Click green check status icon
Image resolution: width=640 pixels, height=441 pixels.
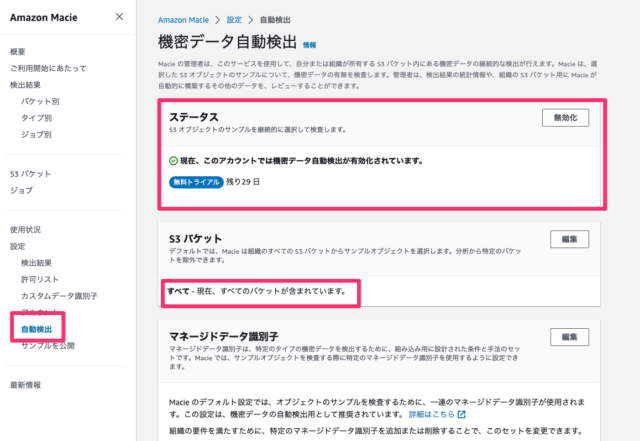pyautogui.click(x=173, y=161)
